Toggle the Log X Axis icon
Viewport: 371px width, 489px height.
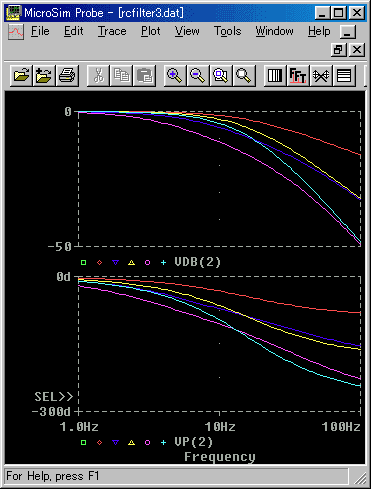pos(275,76)
